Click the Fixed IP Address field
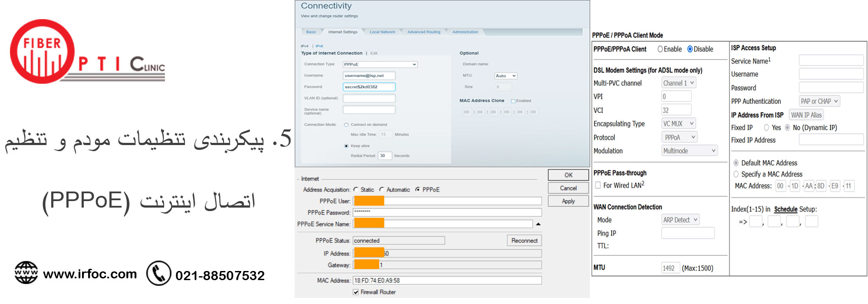The width and height of the screenshot is (868, 304). tap(831, 139)
